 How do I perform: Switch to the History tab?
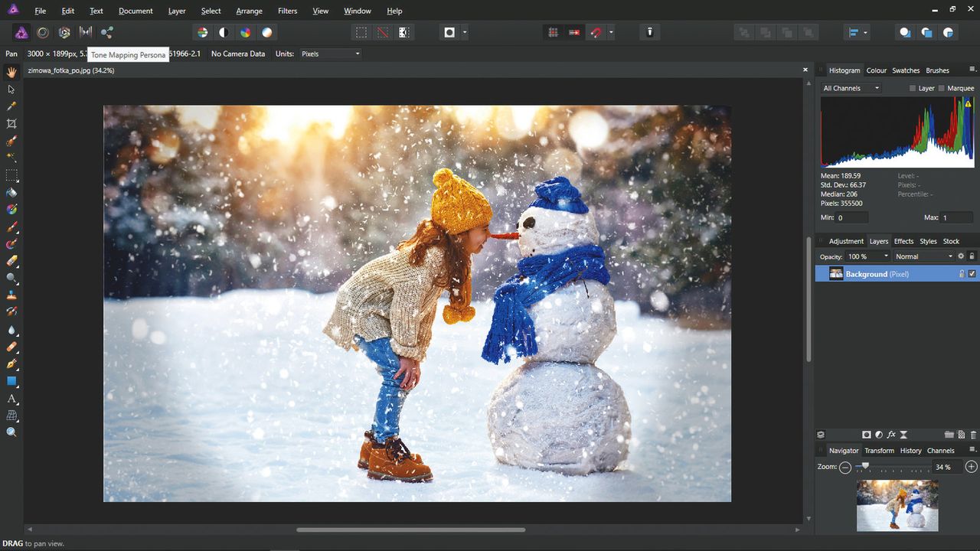pos(910,451)
